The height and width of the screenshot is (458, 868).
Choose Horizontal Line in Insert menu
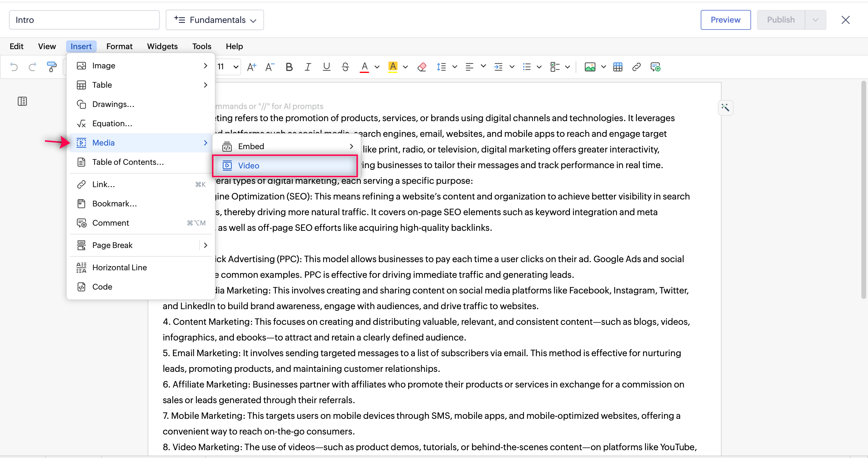(119, 267)
